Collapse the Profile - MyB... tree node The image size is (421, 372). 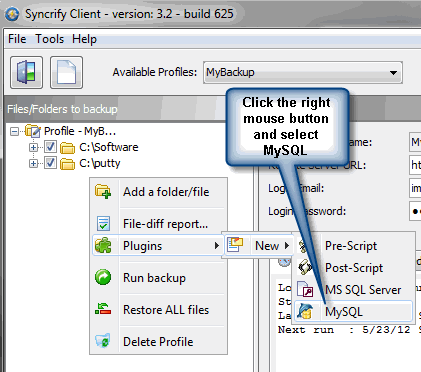pos(14,131)
